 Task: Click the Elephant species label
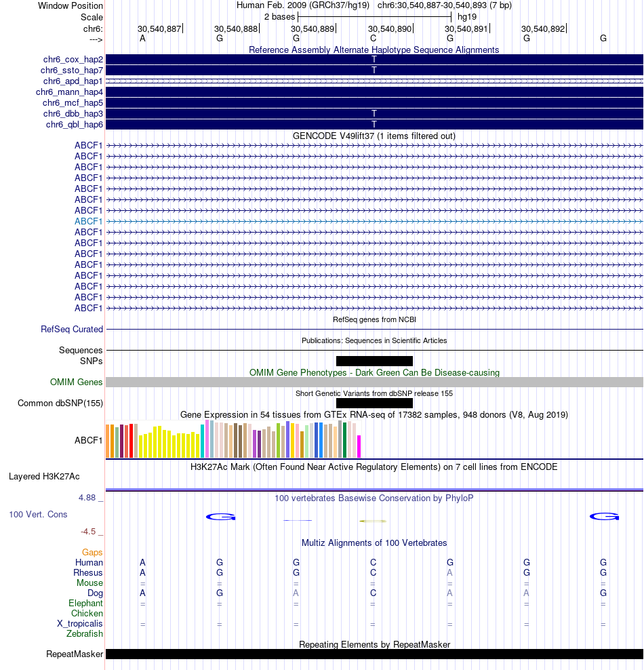(x=85, y=604)
